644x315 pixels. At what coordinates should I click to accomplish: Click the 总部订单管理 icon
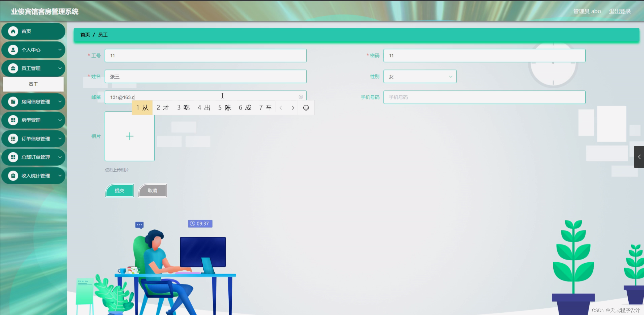tap(13, 157)
